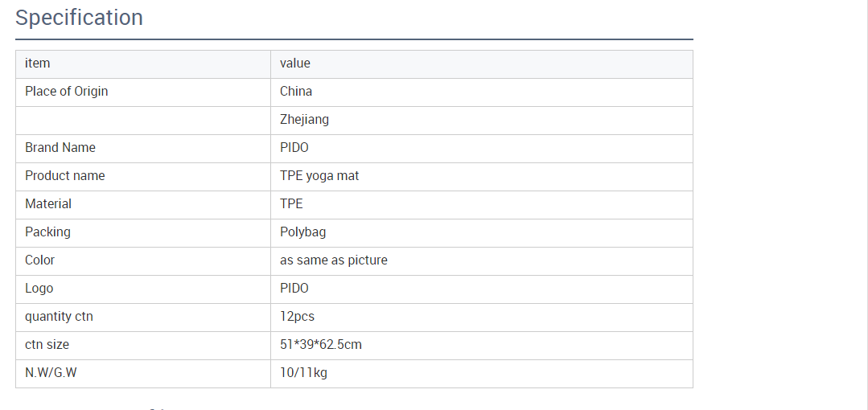Select the China value cell
Viewport: 868px width, 410px height.
click(x=296, y=92)
